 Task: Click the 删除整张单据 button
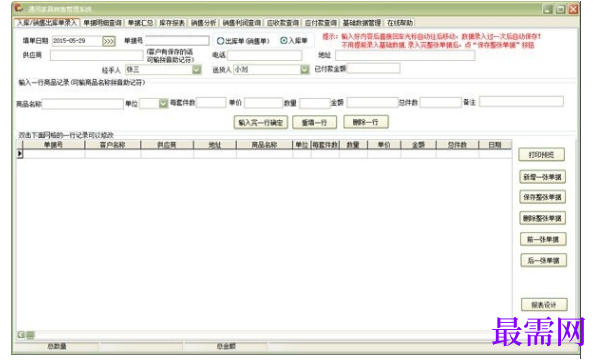[542, 218]
